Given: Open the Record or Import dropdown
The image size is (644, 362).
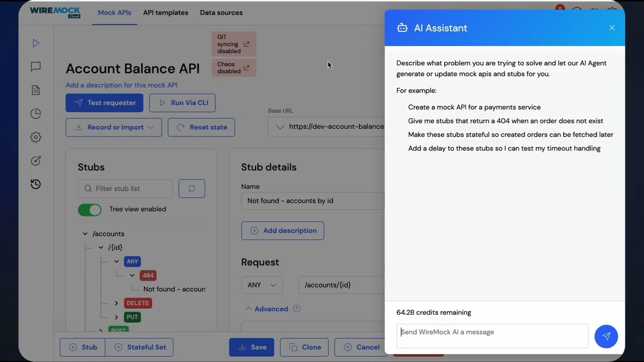Looking at the screenshot, I should click(114, 127).
